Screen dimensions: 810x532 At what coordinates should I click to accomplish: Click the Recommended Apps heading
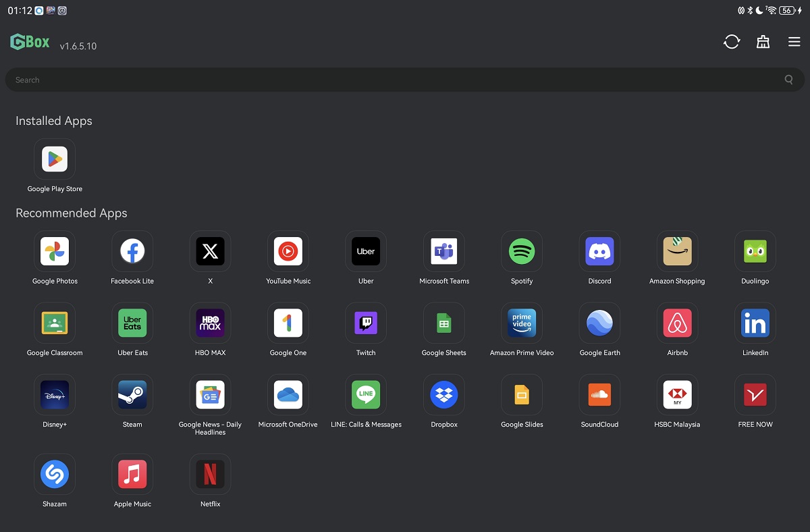72,213
